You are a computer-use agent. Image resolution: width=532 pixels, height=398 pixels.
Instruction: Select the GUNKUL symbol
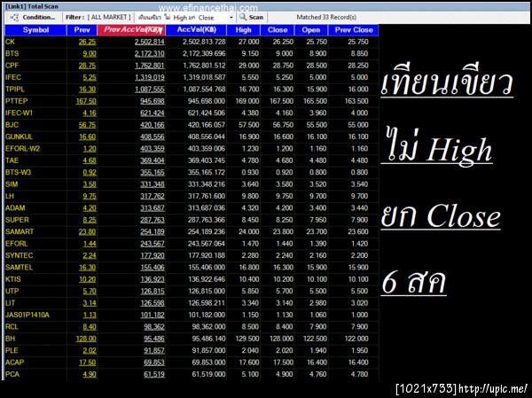19,137
